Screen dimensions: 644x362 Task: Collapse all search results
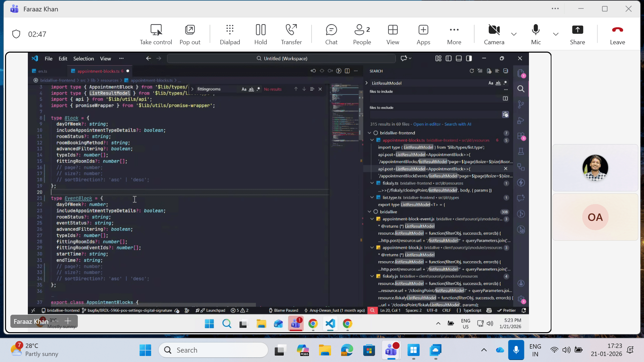(x=506, y=71)
